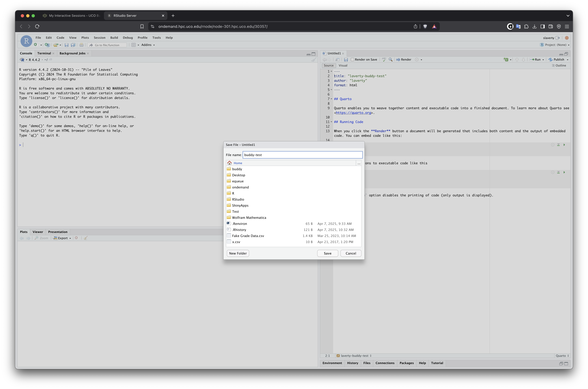
Task: Switch editor to Visual mode
Action: tap(343, 66)
